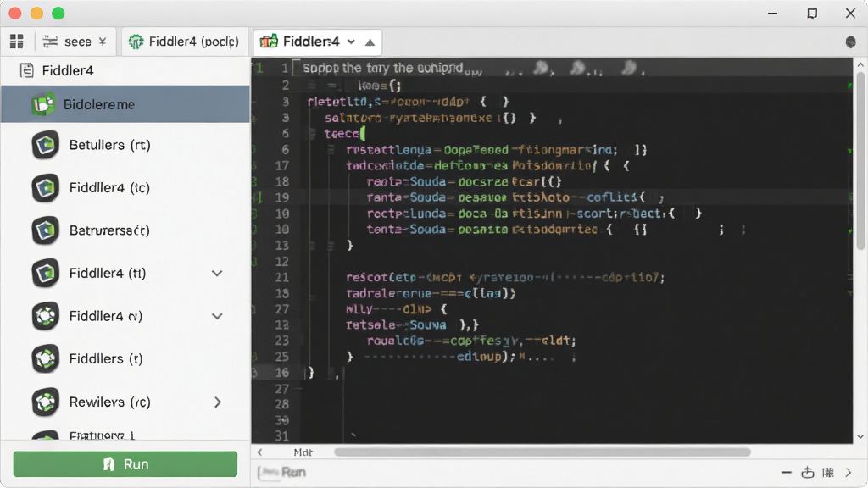The image size is (868, 488).
Task: Click the icon beside Rewilevs (rc)
Action: click(x=46, y=402)
